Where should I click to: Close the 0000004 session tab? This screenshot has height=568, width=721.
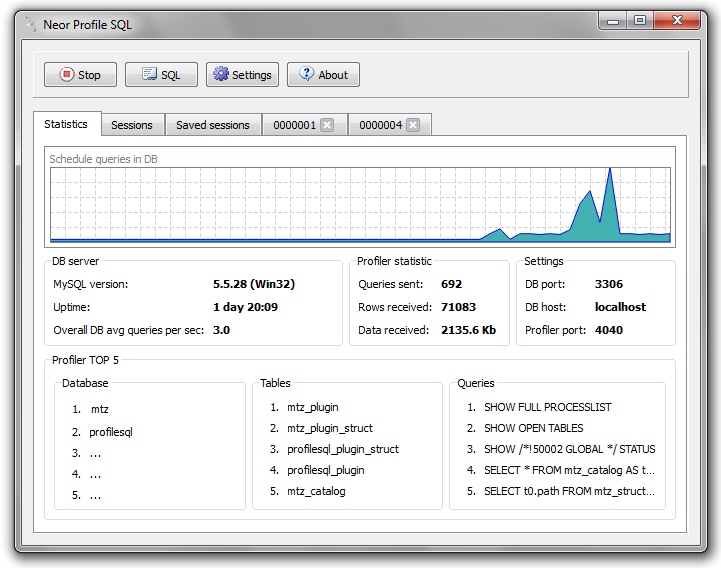[x=413, y=125]
